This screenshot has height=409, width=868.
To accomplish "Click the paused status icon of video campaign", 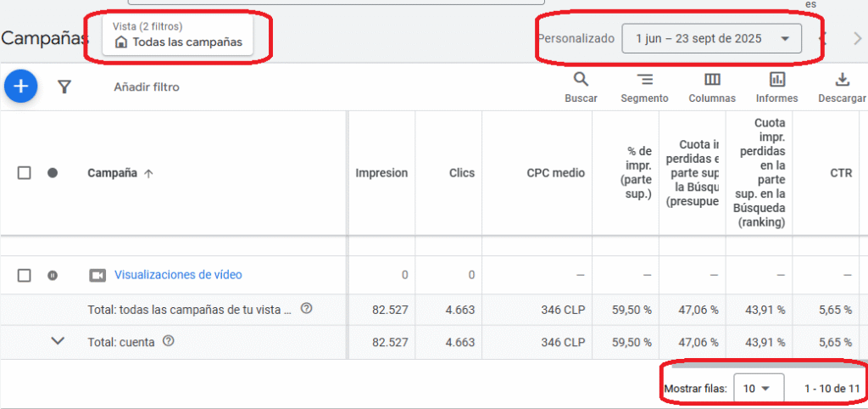I will 53,275.
